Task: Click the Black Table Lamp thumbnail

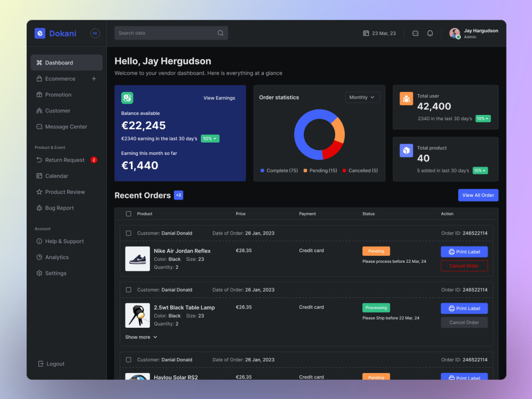Action: (x=137, y=315)
